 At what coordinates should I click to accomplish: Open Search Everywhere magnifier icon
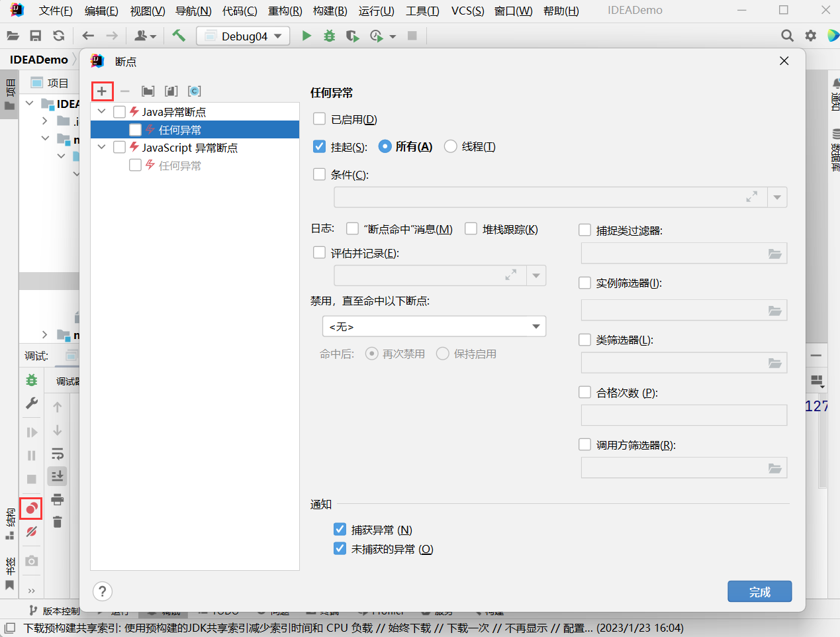coord(787,36)
